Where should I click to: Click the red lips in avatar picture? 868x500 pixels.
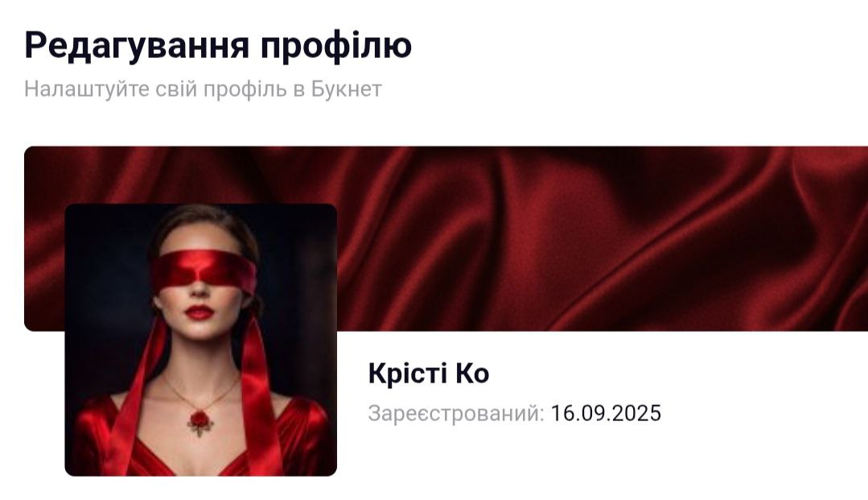click(200, 312)
